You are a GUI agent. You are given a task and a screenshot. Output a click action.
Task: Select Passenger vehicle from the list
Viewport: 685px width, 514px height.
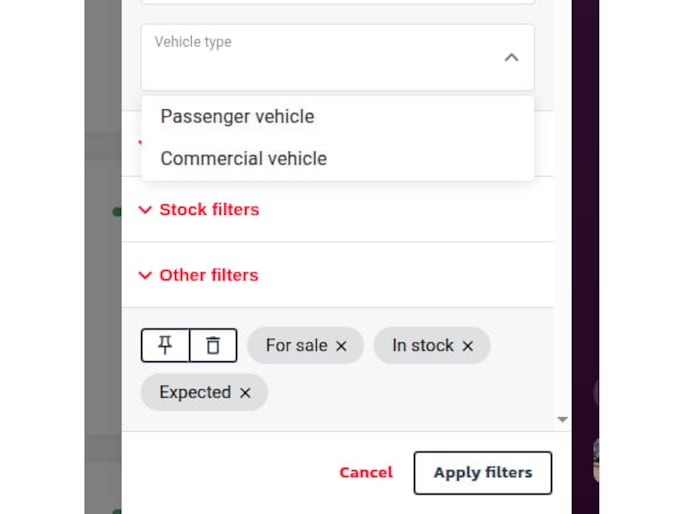(237, 116)
